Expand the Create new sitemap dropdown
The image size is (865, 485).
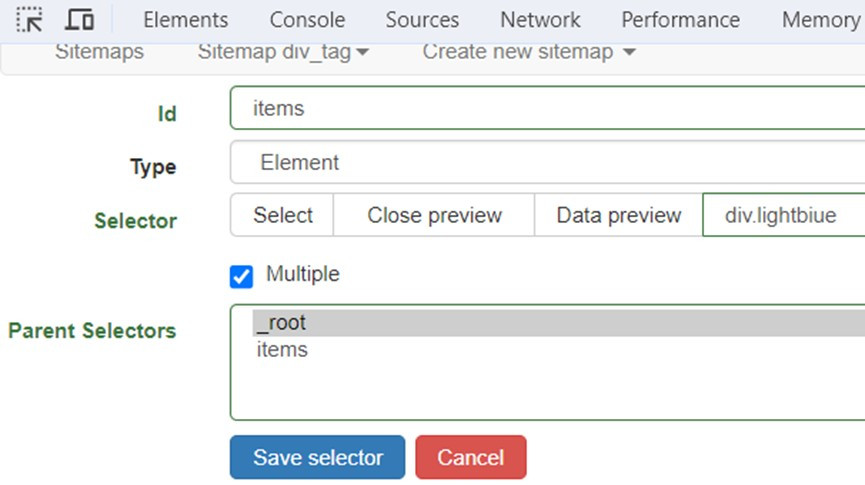point(528,52)
